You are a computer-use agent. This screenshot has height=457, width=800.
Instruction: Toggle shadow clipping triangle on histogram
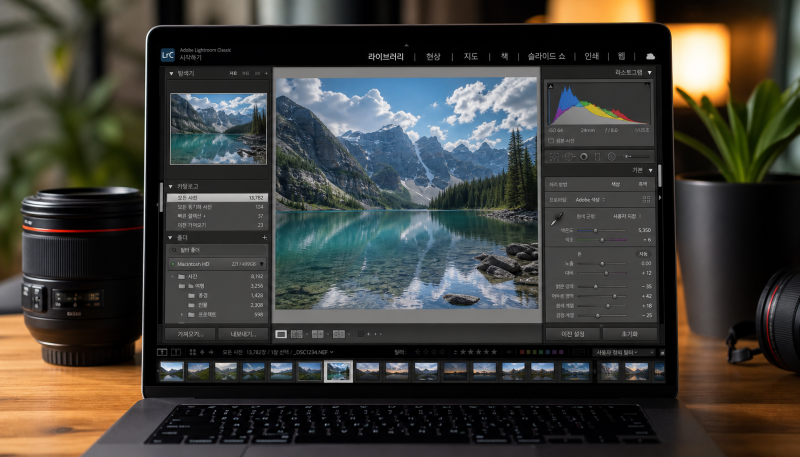tap(551, 86)
